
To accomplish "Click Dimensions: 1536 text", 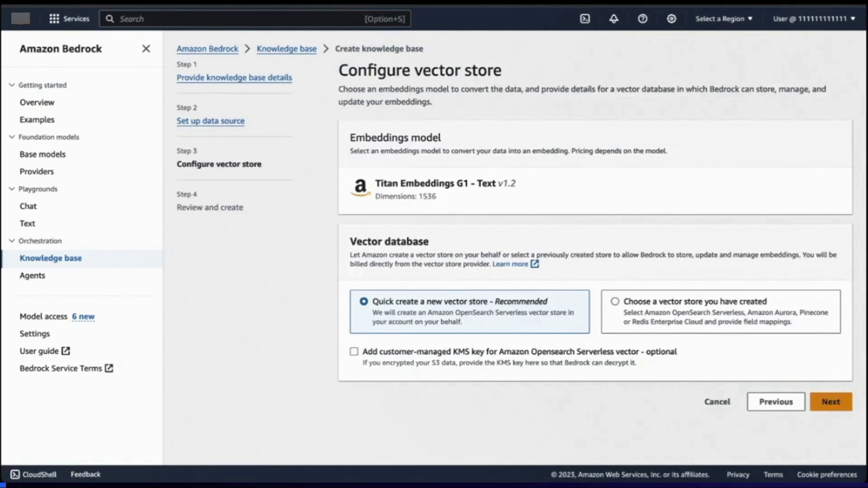I will coord(406,196).
